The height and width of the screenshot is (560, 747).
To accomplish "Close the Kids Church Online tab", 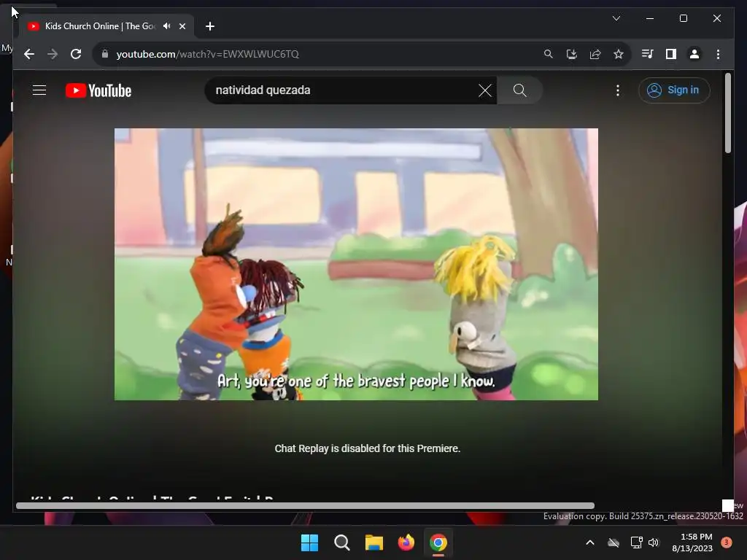I will 182,26.
